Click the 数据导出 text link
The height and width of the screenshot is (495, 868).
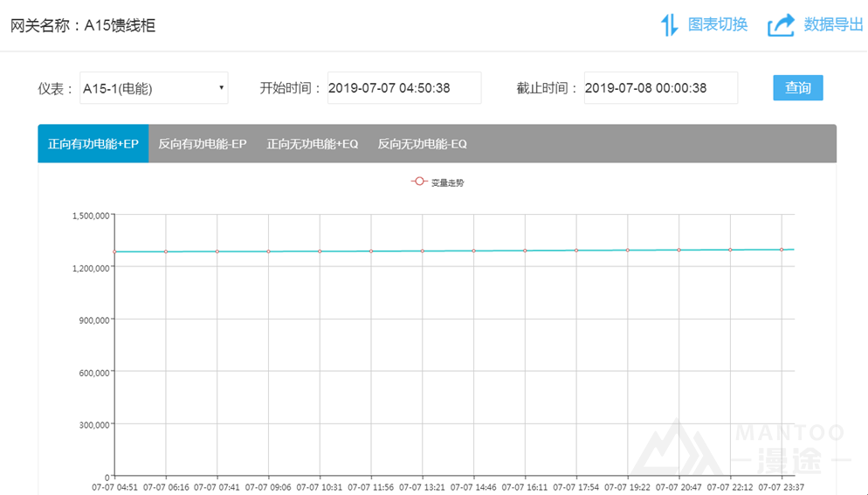(833, 24)
